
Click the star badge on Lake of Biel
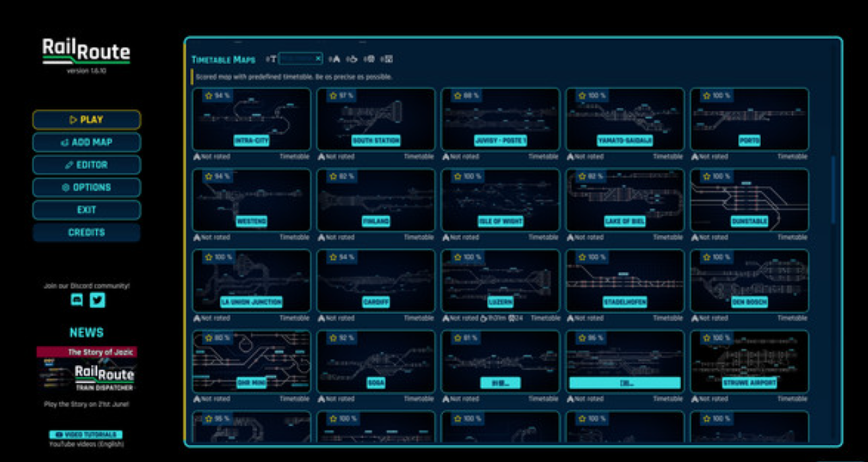(591, 176)
